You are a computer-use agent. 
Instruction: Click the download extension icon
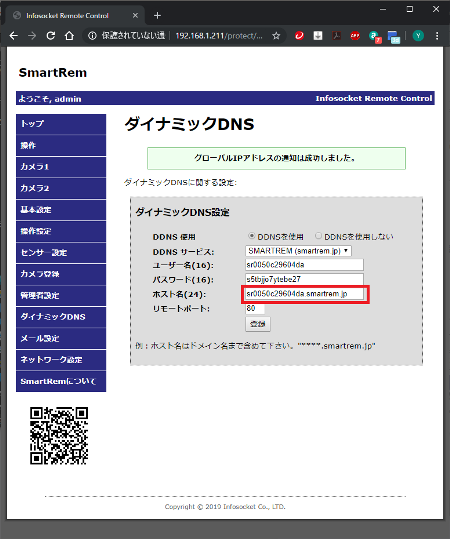point(318,35)
